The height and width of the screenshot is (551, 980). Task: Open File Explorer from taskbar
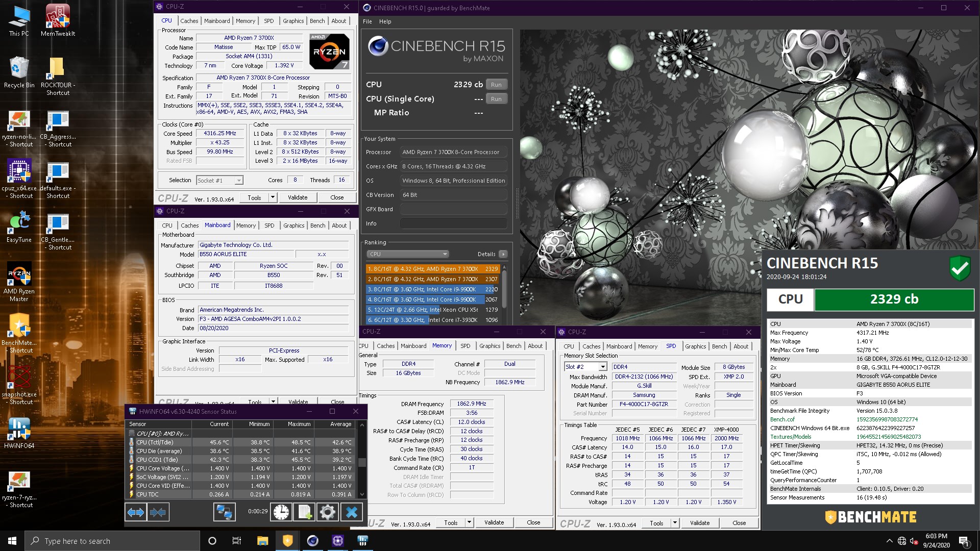(x=262, y=541)
